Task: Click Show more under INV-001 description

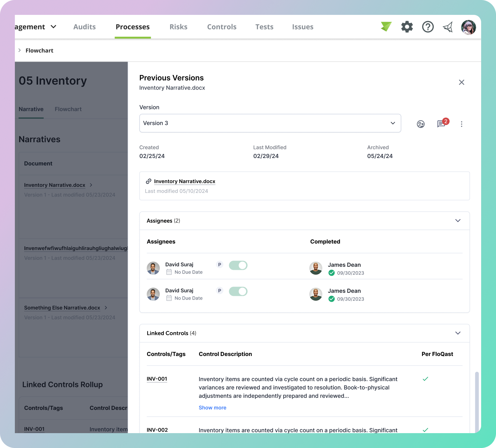Action: click(x=212, y=408)
